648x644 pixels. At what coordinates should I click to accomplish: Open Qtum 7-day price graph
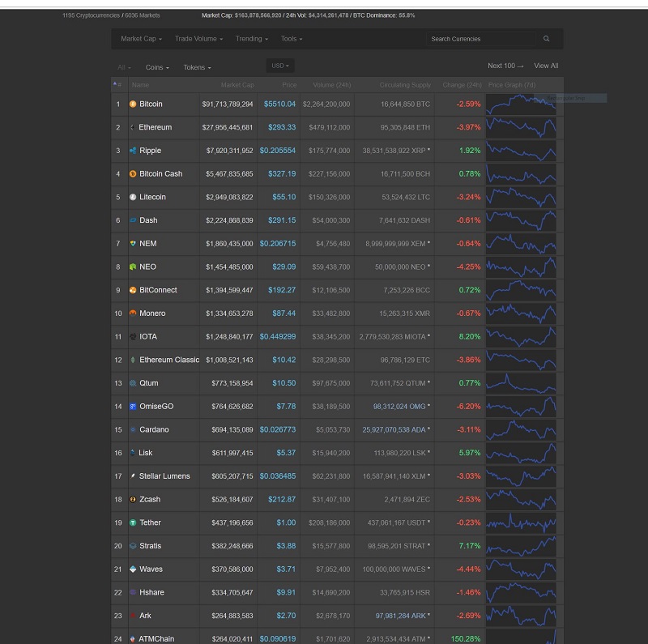(521, 383)
